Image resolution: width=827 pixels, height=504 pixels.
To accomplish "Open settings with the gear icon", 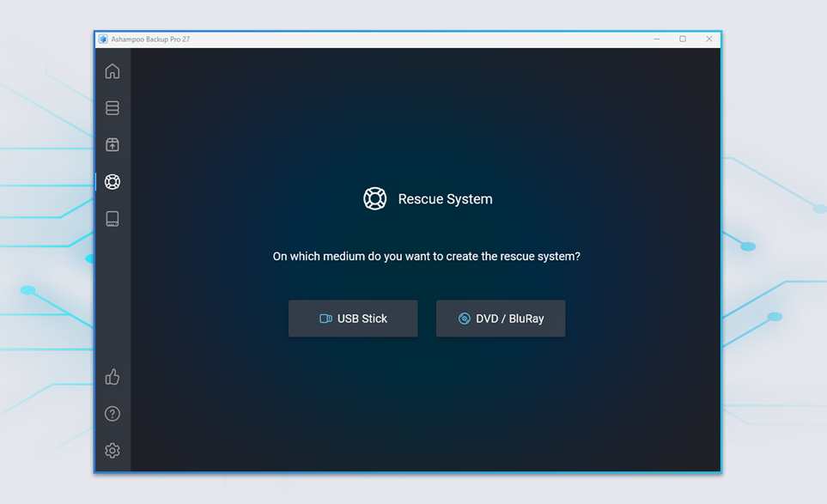I will (x=112, y=451).
